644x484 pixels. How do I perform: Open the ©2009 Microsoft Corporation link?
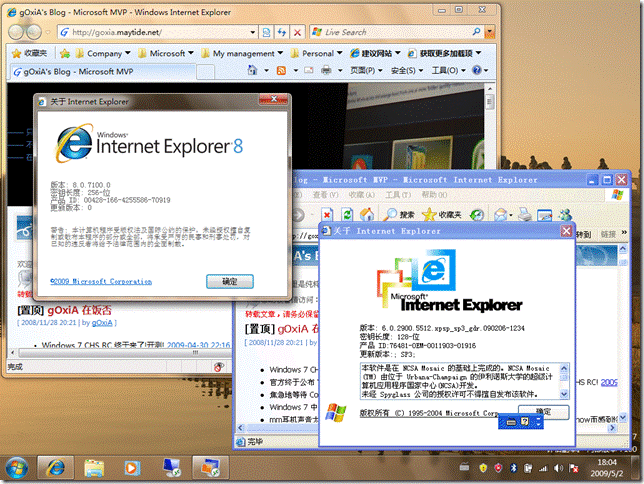coord(101,281)
